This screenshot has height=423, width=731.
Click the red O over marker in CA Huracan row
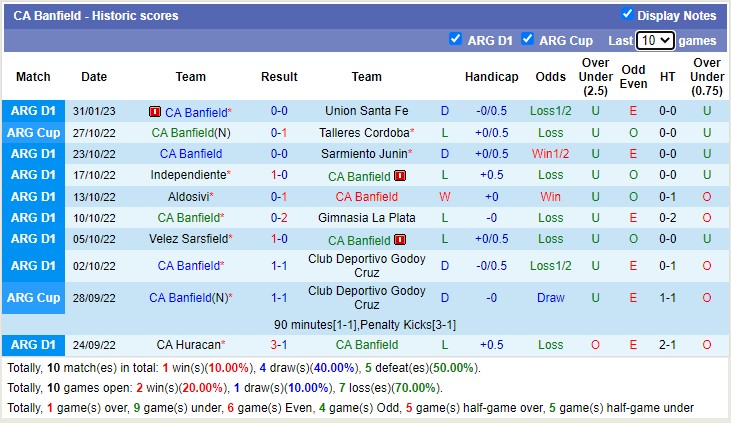point(595,345)
